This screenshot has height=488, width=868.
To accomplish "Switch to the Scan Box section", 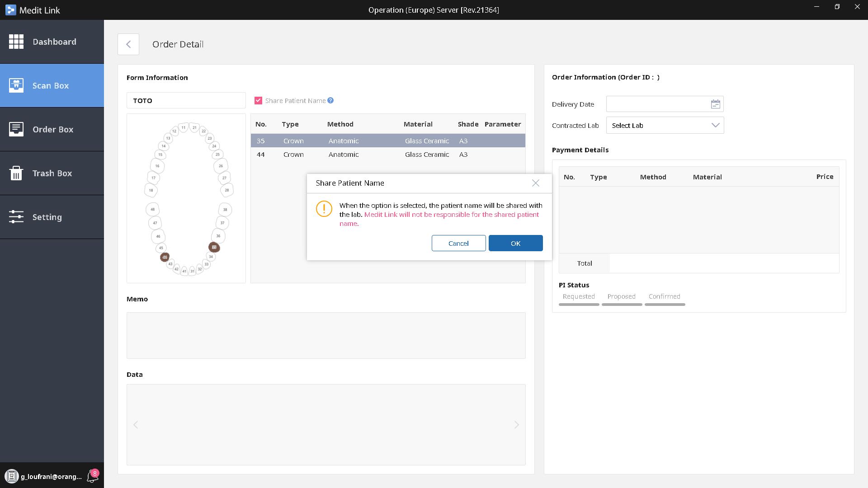I will pyautogui.click(x=52, y=85).
